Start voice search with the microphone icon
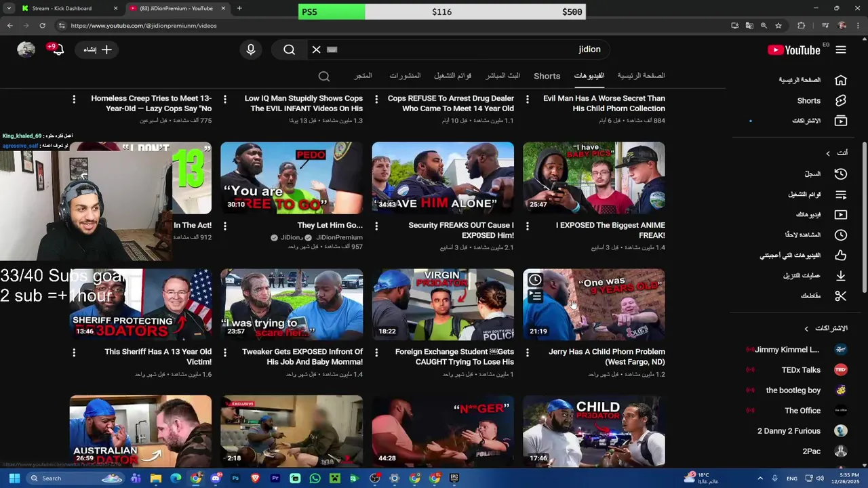868x488 pixels. (251, 49)
